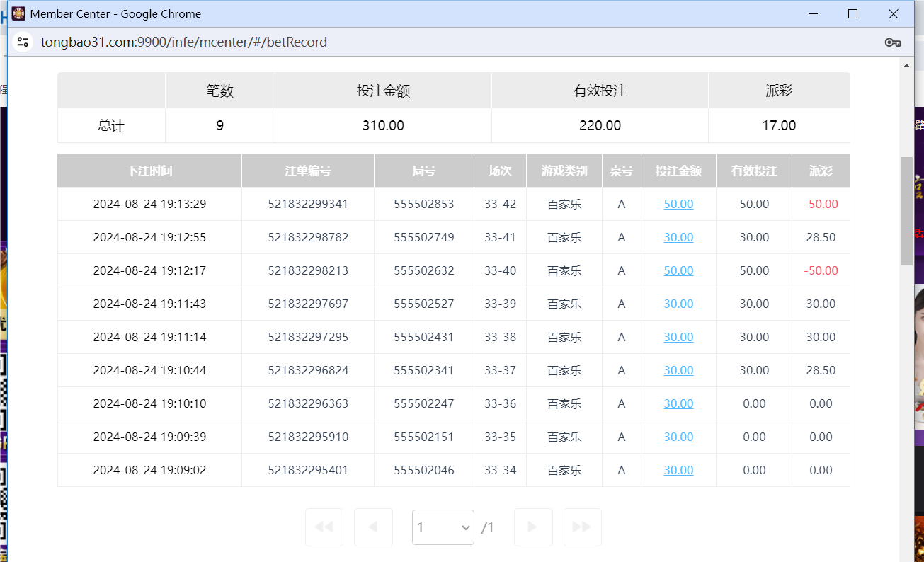Open 30.00 link for order 521832297295
Viewport: 924px width, 562px height.
click(x=678, y=337)
